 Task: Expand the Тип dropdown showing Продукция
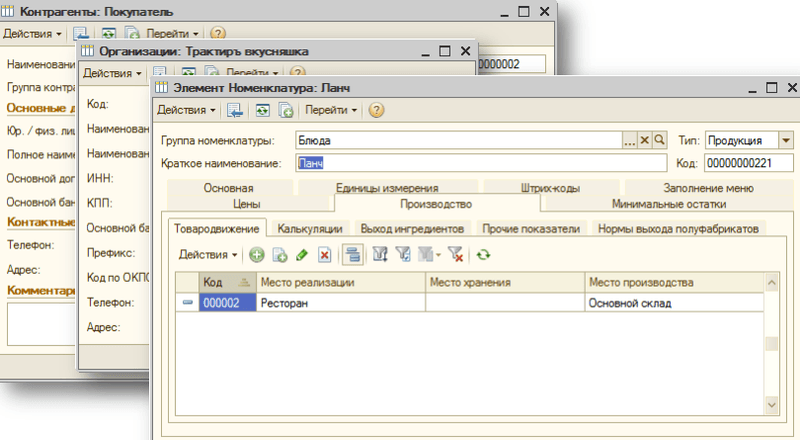(786, 140)
